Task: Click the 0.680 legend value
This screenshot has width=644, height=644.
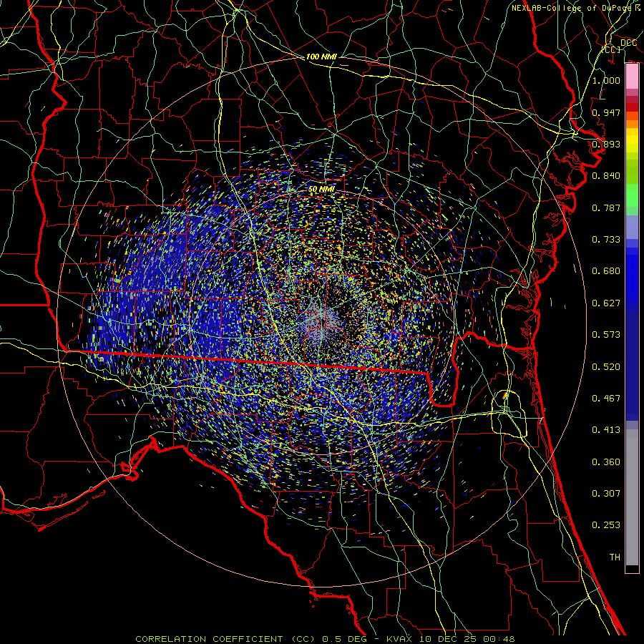Action: click(606, 271)
